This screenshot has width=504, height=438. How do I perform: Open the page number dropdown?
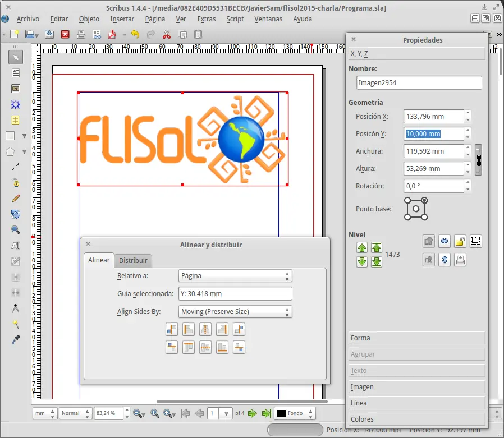click(x=226, y=413)
